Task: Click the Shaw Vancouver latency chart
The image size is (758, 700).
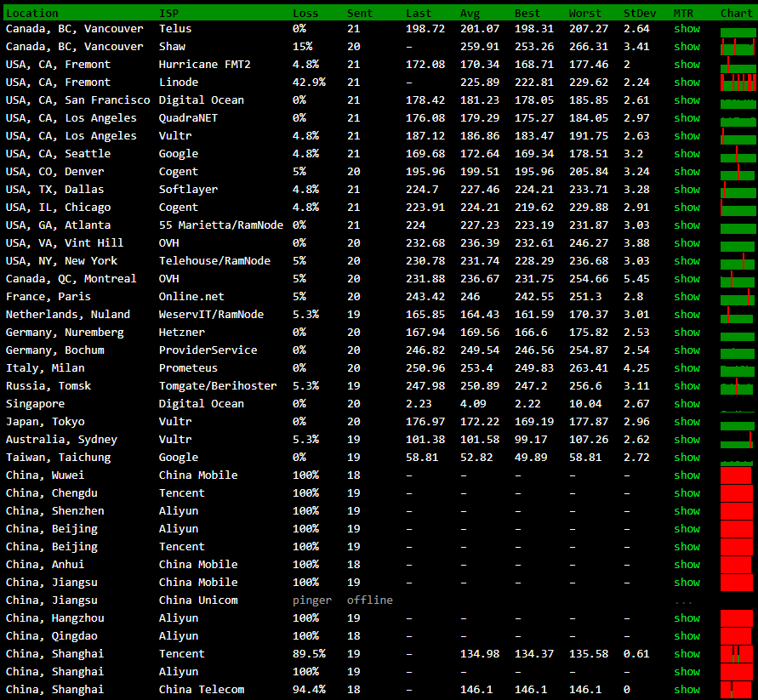Action: pyautogui.click(x=738, y=47)
